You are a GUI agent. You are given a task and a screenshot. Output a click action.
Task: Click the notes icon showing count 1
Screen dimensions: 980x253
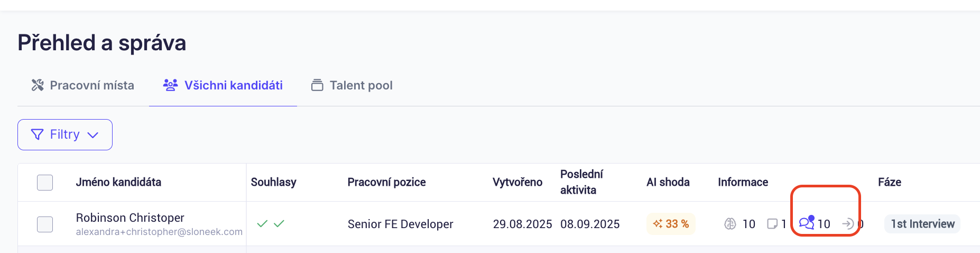point(772,224)
